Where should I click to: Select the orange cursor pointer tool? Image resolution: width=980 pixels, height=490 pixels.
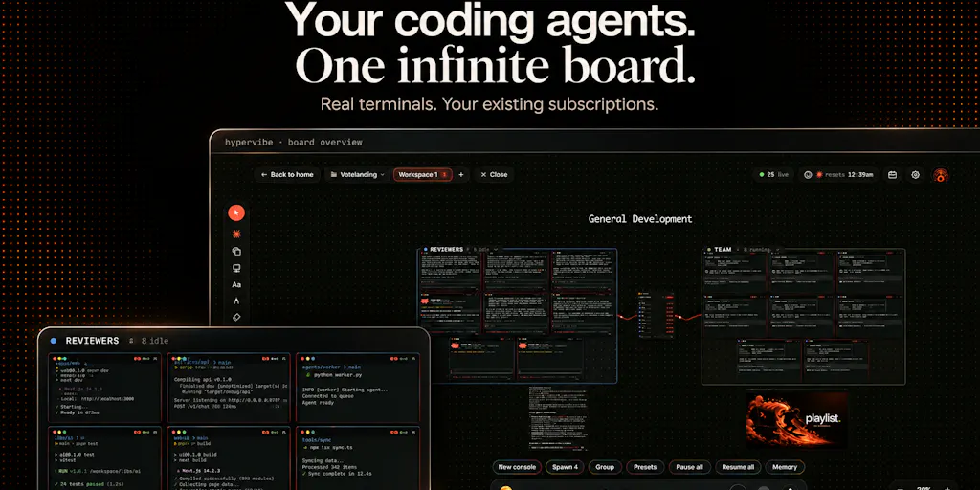point(236,212)
